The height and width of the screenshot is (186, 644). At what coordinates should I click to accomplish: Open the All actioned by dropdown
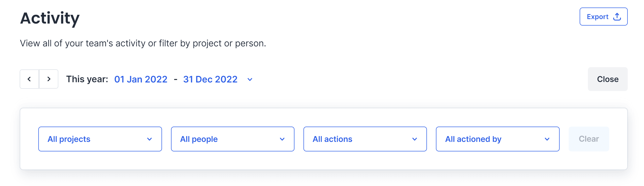point(497,139)
